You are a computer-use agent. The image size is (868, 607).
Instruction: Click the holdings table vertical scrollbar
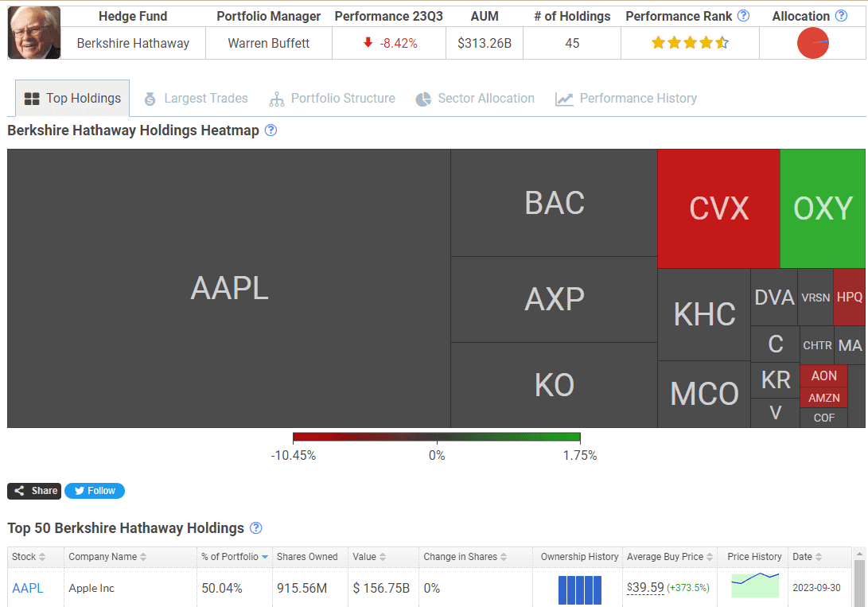click(859, 578)
